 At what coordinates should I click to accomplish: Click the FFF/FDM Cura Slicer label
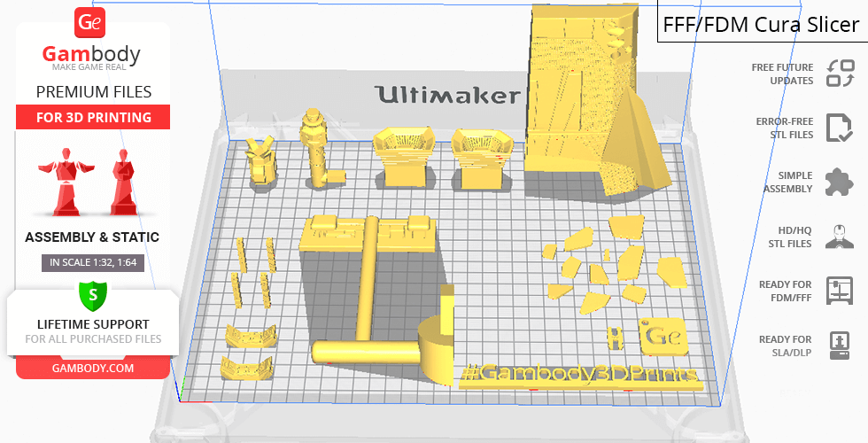(762, 24)
